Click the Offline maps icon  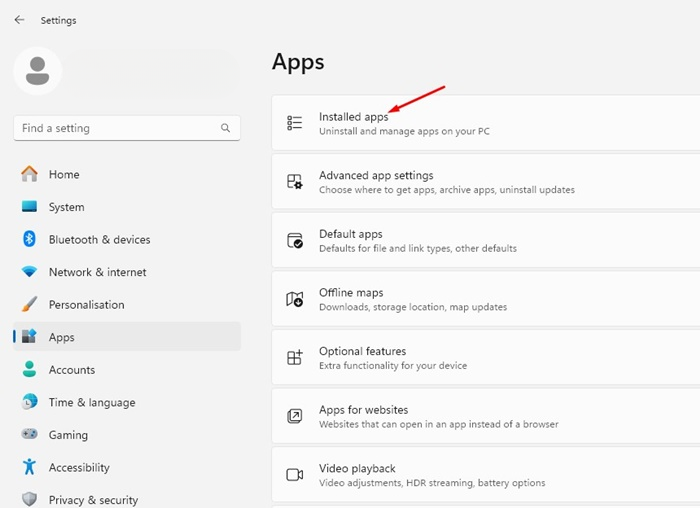pyautogui.click(x=295, y=299)
